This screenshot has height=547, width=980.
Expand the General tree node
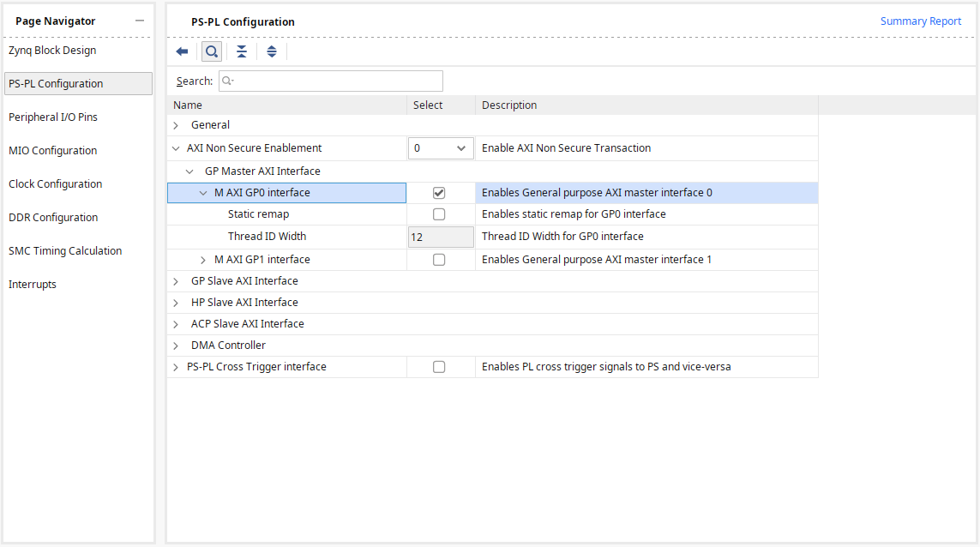click(176, 125)
